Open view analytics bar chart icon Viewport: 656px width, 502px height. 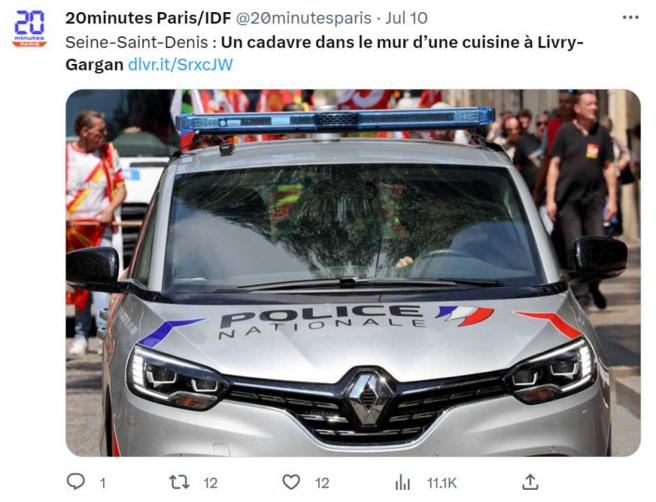(x=402, y=482)
